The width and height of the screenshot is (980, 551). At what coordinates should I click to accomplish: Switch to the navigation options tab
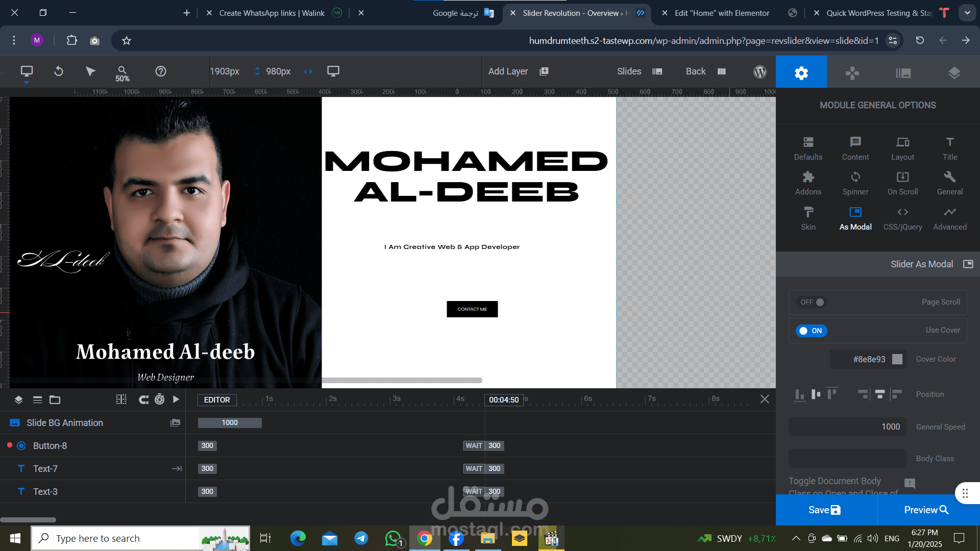coord(852,72)
